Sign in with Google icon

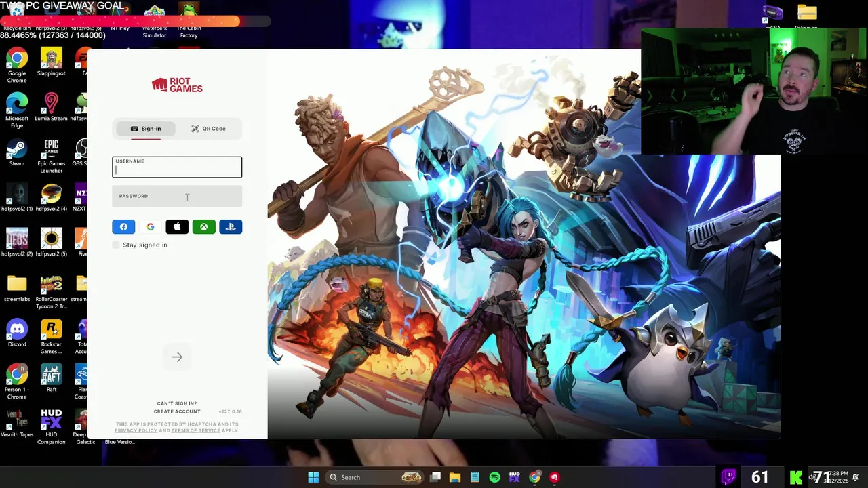point(151,227)
